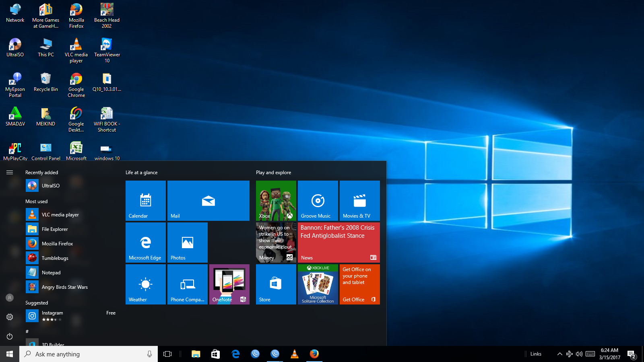Launch UltraISO from Recently added list
The height and width of the screenshot is (362, 644).
tap(71, 186)
